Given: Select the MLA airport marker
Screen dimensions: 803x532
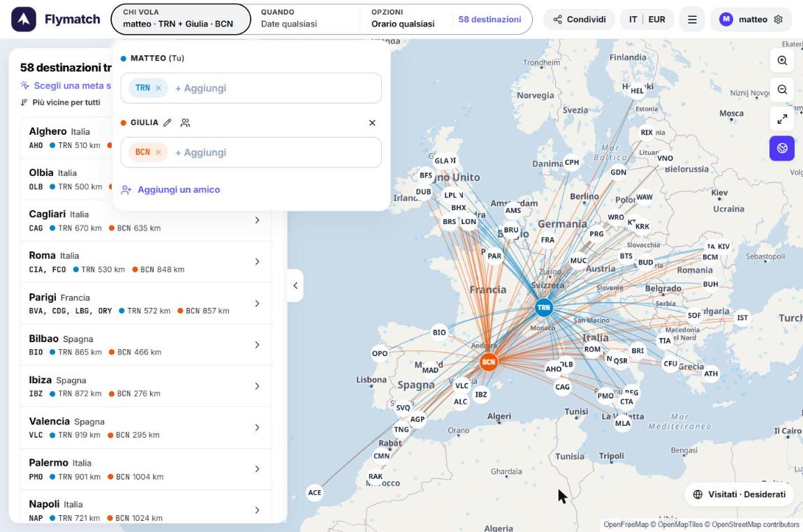Looking at the screenshot, I should tap(623, 423).
